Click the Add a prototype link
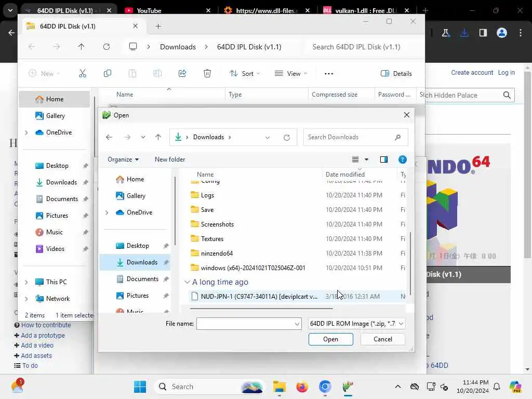The width and height of the screenshot is (532, 399). (43, 336)
